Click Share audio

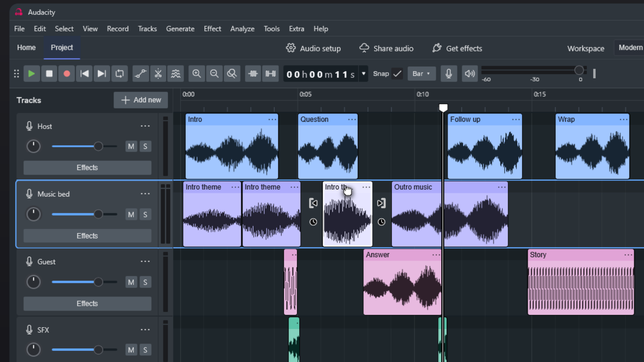pos(386,48)
